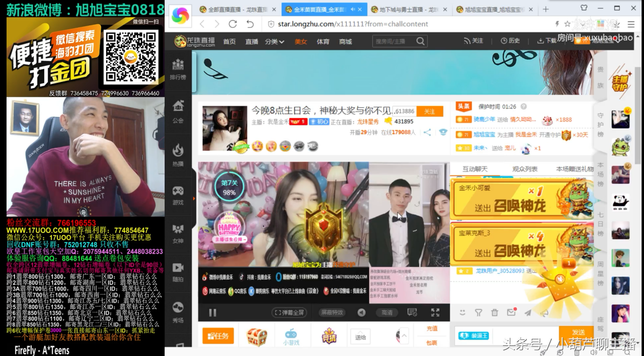Share the stream via share icon
Screen dimensions: 644x356
427,132
